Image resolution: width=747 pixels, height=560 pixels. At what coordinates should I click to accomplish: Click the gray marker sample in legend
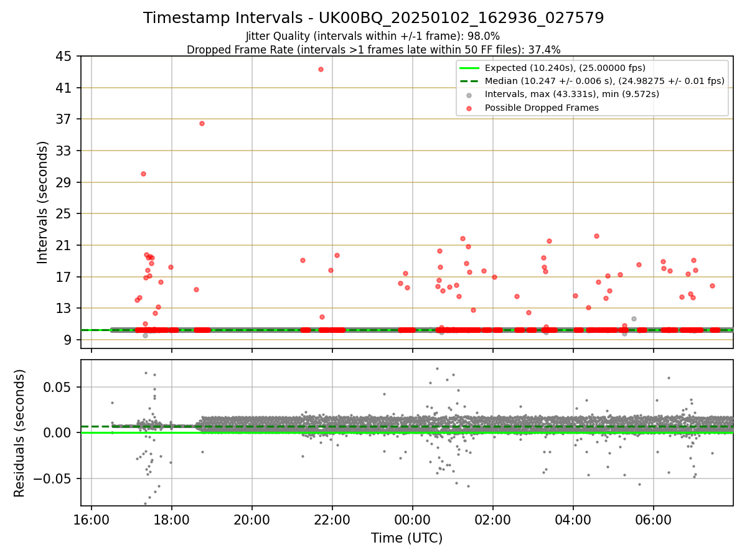(x=469, y=95)
